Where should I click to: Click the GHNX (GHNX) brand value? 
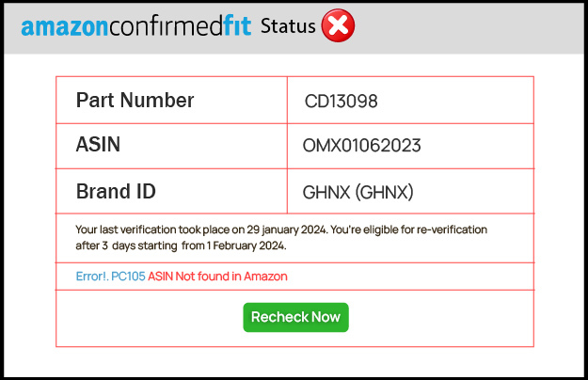click(358, 193)
